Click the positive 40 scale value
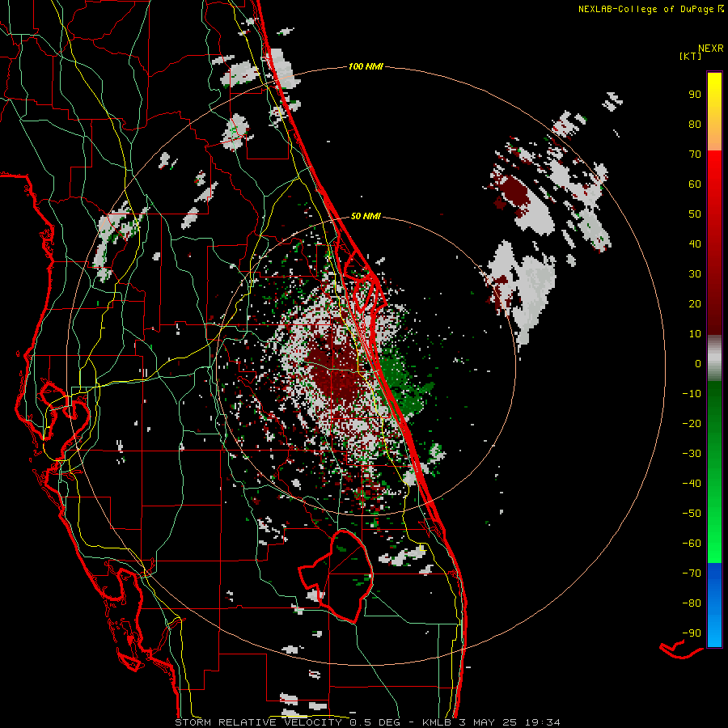Image resolution: width=728 pixels, height=728 pixels. [695, 244]
